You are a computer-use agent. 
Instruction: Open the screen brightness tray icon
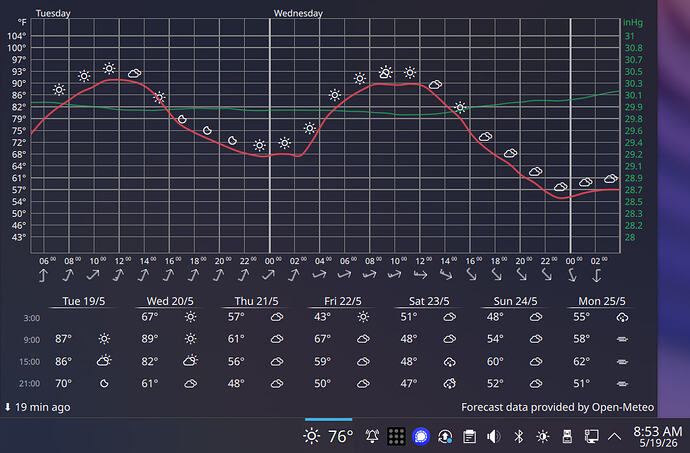[x=543, y=436]
